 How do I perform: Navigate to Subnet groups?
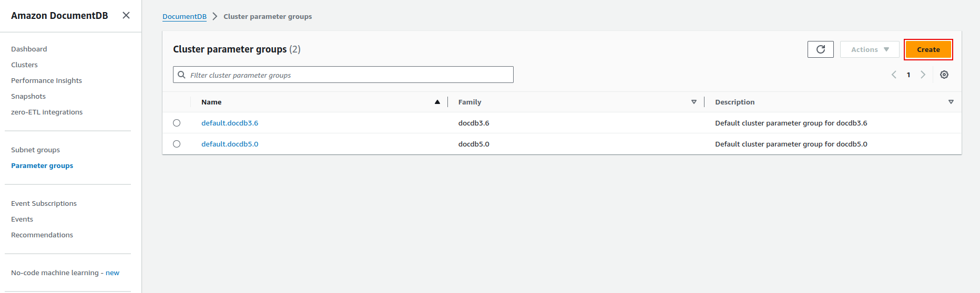click(35, 150)
